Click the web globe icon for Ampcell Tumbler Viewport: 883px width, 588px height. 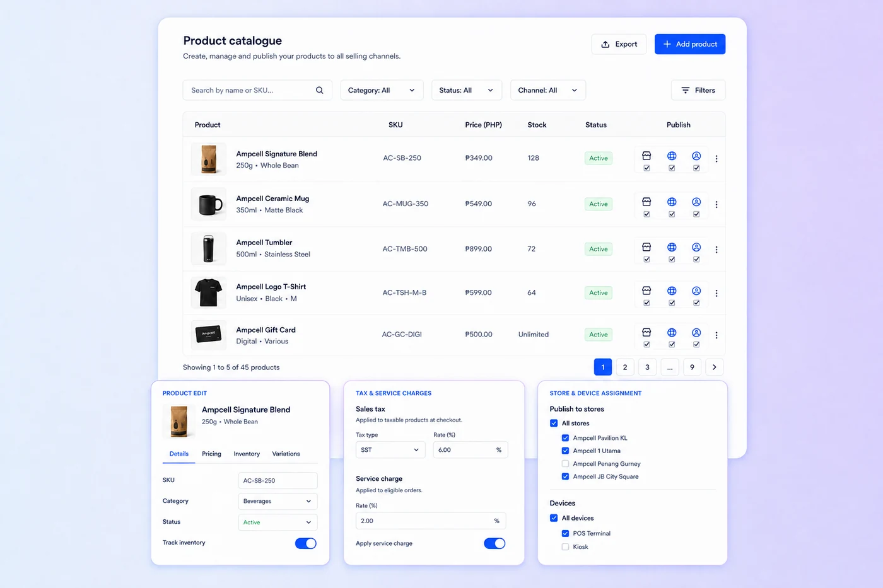point(672,247)
